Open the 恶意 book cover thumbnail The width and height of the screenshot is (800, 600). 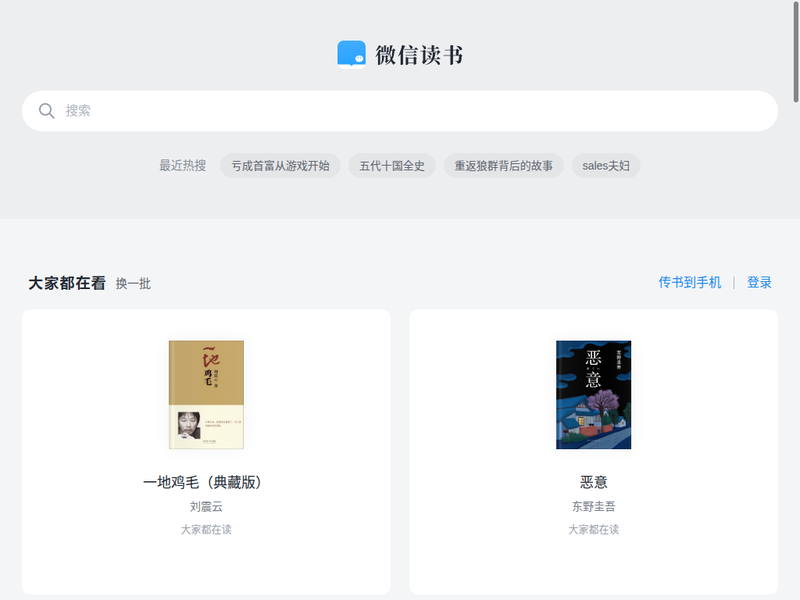pyautogui.click(x=593, y=394)
